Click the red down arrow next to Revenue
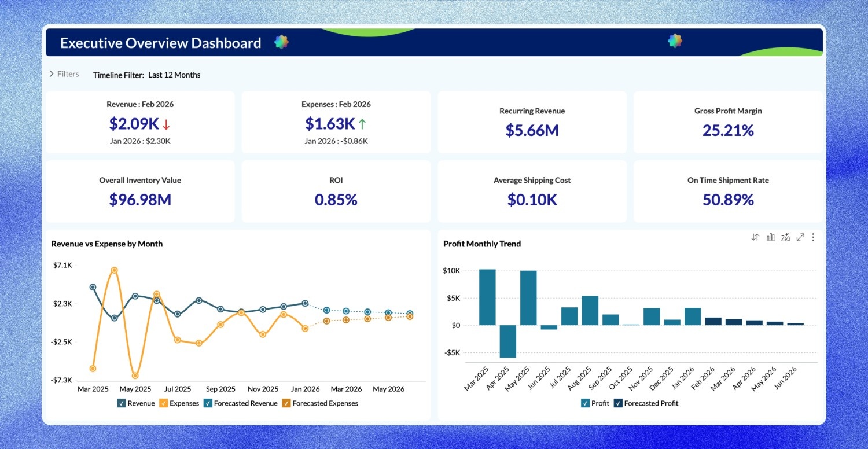Image resolution: width=868 pixels, height=449 pixels. (166, 124)
